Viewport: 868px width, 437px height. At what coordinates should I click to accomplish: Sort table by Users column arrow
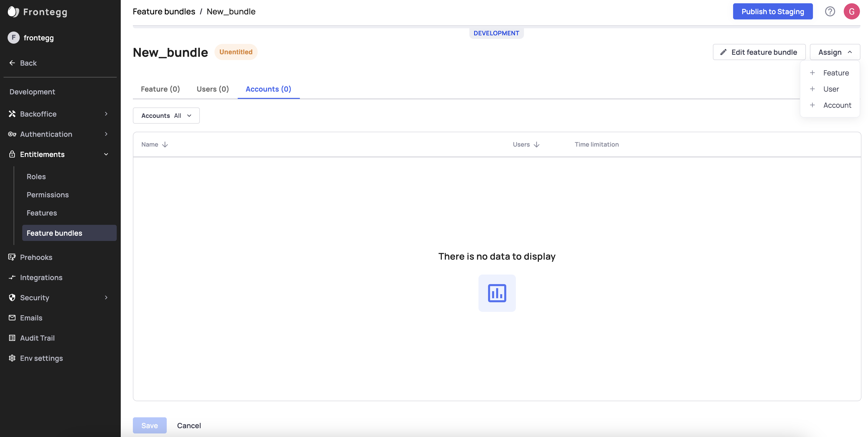coord(536,144)
